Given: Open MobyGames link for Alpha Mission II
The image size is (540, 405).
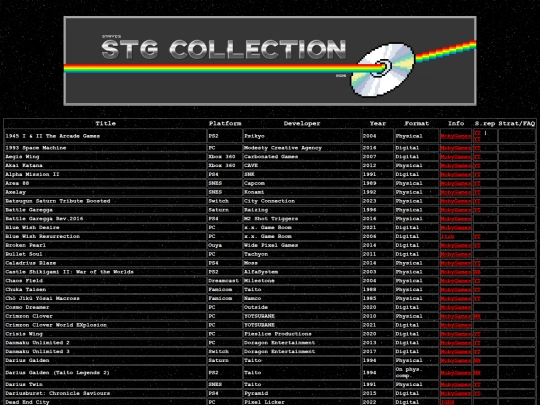Looking at the screenshot, I should (456, 175).
